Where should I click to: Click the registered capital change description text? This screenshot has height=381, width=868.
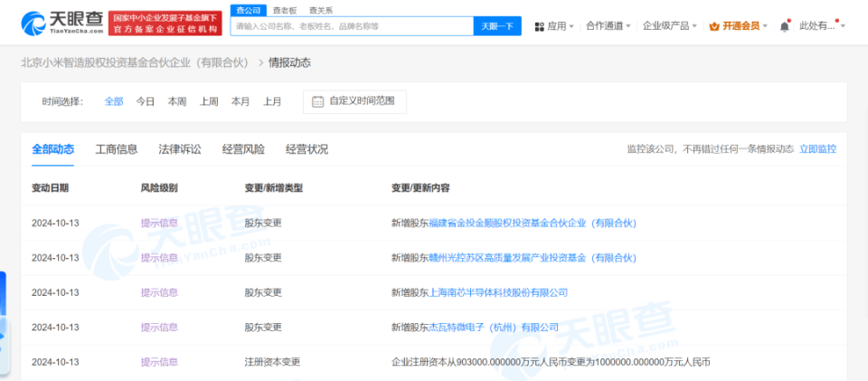tap(551, 362)
